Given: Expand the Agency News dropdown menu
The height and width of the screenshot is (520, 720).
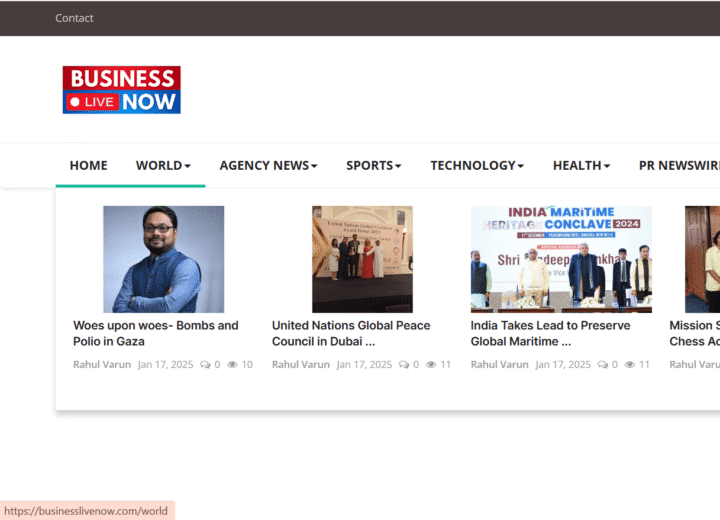Looking at the screenshot, I should pos(268,166).
